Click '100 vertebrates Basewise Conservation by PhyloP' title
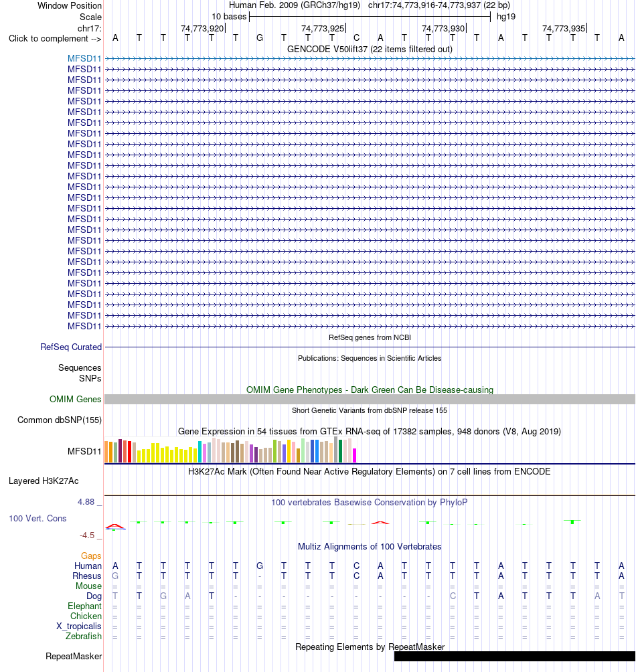The height and width of the screenshot is (672, 636). tap(370, 502)
